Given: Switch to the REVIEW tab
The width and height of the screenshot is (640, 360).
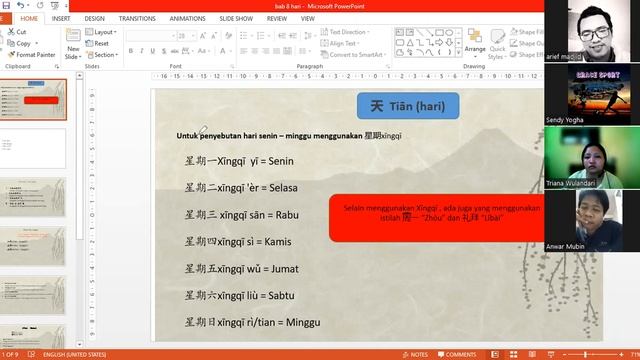Looking at the screenshot, I should pyautogui.click(x=277, y=19).
